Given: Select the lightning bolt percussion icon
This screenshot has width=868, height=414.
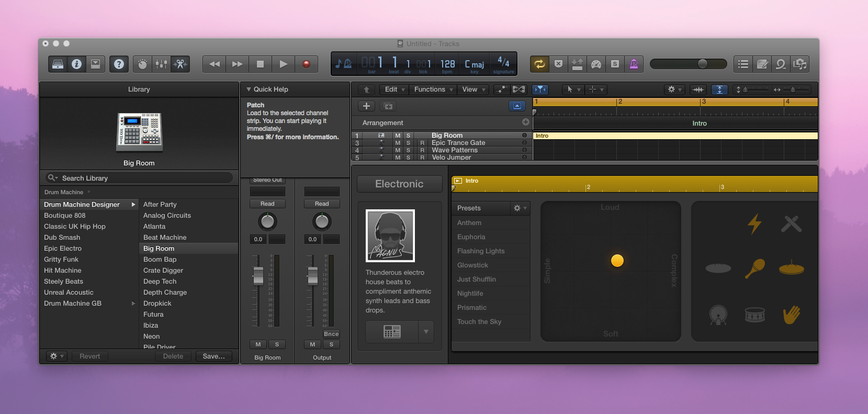Looking at the screenshot, I should [x=754, y=224].
